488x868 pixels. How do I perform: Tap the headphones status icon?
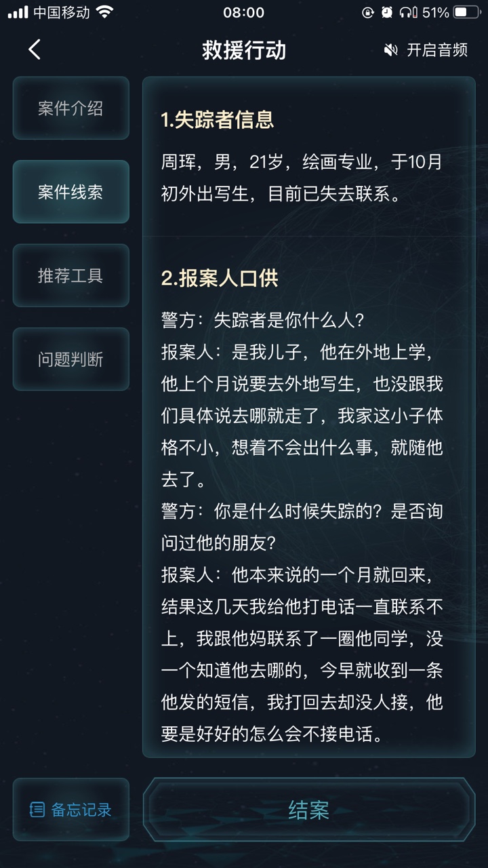click(x=407, y=12)
